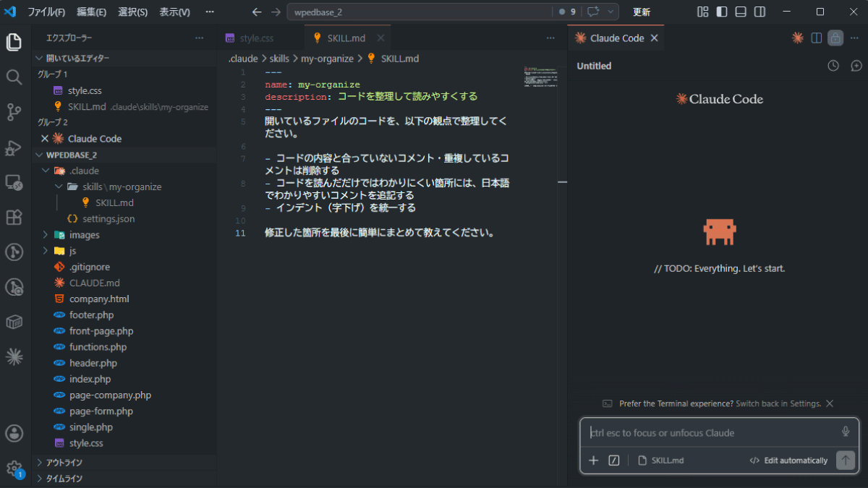868x488 pixels.
Task: Click the customize layout icon
Action: click(703, 12)
